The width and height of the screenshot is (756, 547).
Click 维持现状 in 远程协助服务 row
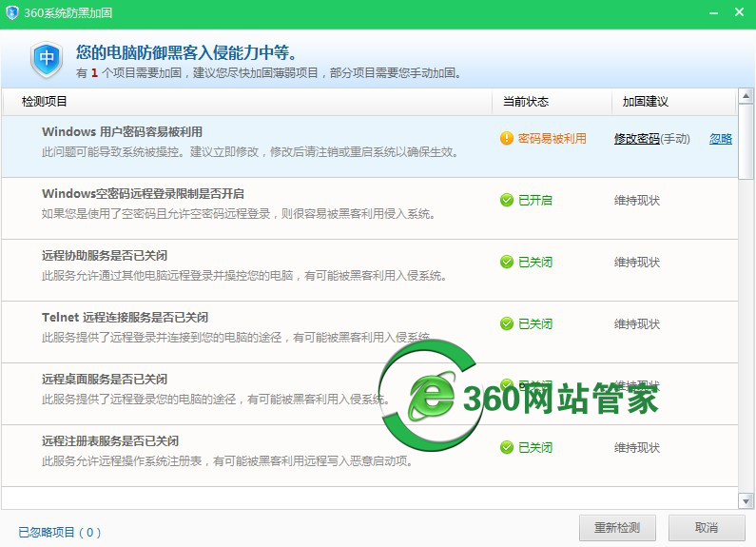click(x=636, y=262)
